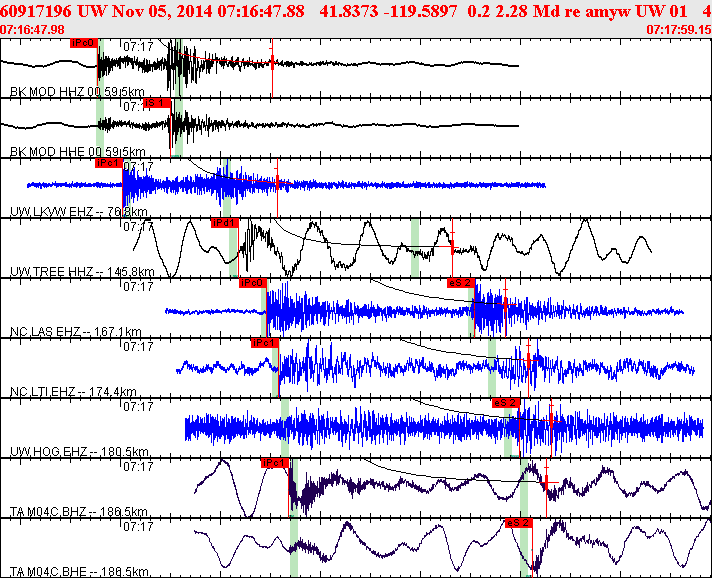The width and height of the screenshot is (712, 578).
Task: Select the red coda end cross on UW TREE HHZ
Action: point(452,247)
